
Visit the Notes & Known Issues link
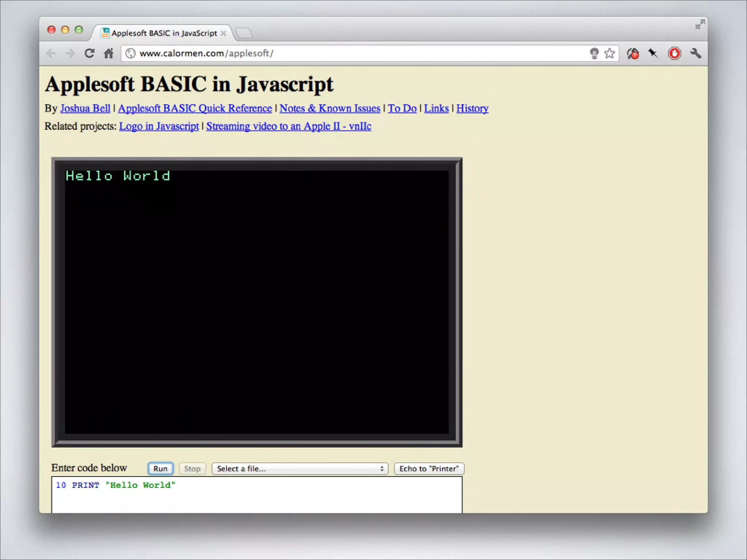(330, 108)
